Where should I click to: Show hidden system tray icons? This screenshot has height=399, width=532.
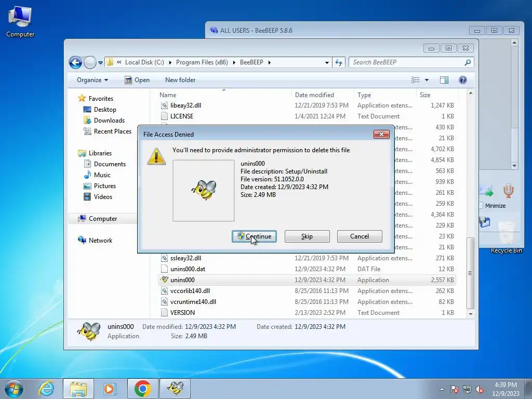tap(442, 389)
